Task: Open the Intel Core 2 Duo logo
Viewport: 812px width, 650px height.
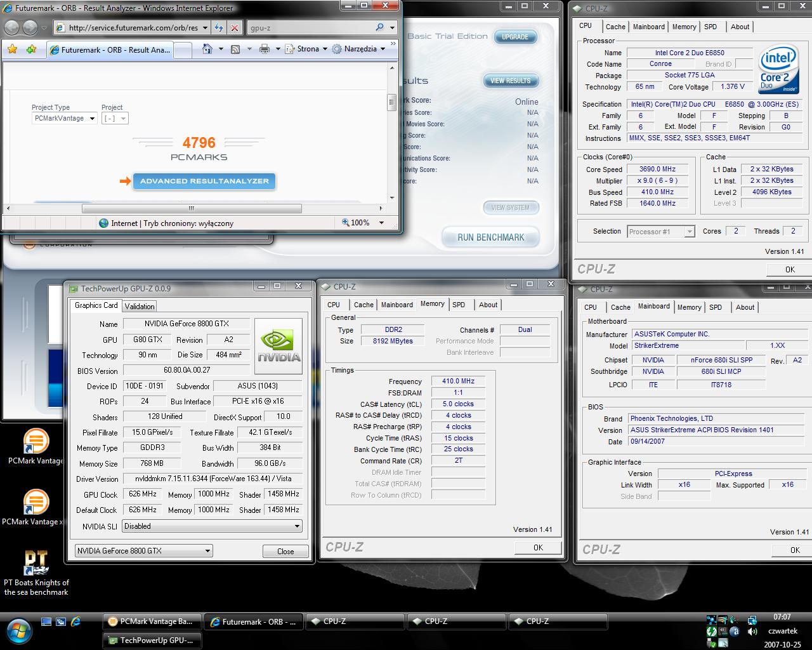Action: pyautogui.click(x=778, y=68)
